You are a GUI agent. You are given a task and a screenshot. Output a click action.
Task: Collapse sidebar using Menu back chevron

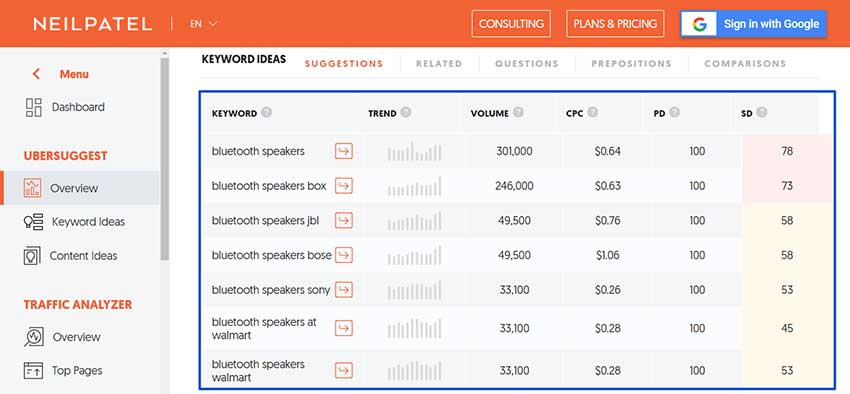point(36,74)
